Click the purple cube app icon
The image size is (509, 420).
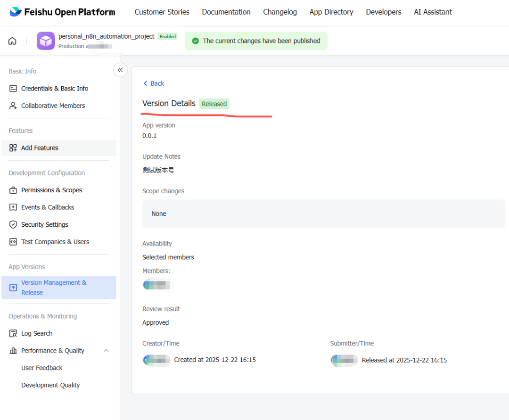click(x=46, y=41)
